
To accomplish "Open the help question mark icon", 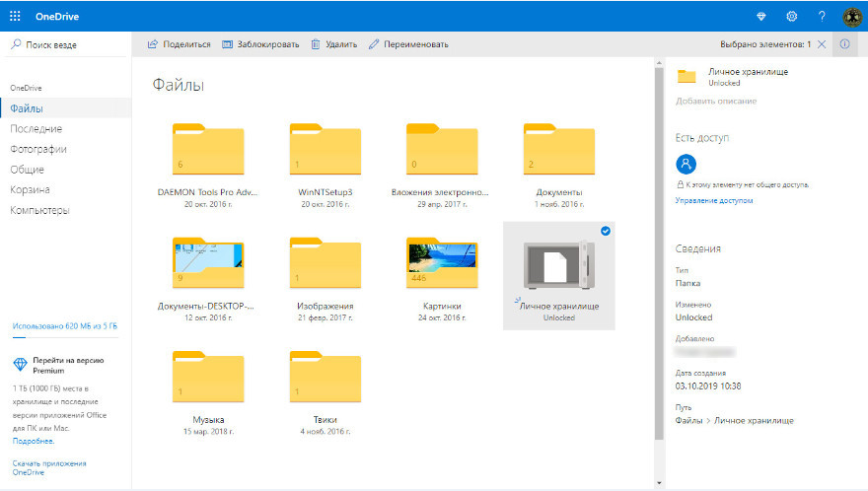I will 822,17.
